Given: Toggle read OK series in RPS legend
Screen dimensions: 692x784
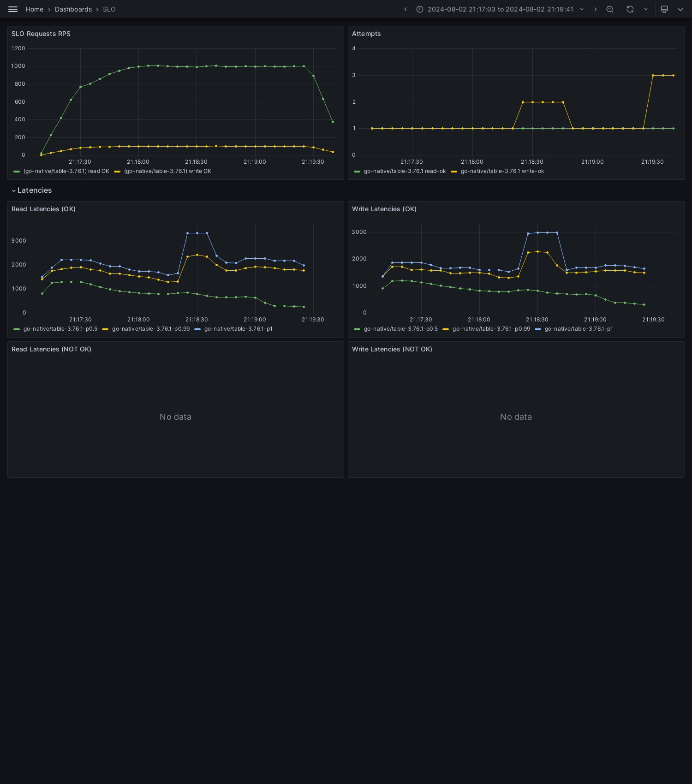Looking at the screenshot, I should (x=66, y=171).
